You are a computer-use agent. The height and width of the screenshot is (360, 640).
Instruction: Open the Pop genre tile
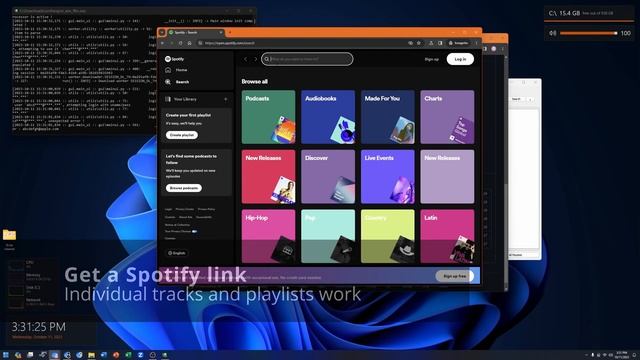328,236
